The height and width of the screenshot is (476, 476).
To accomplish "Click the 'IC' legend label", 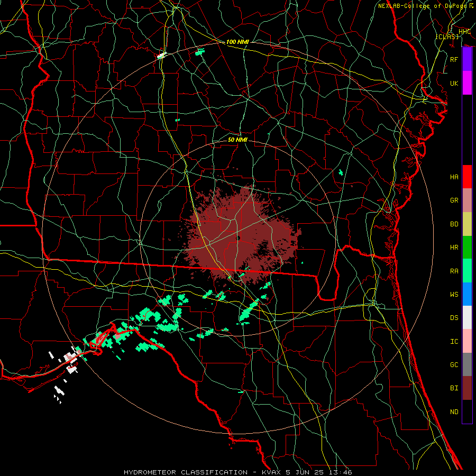I will pos(454,342).
